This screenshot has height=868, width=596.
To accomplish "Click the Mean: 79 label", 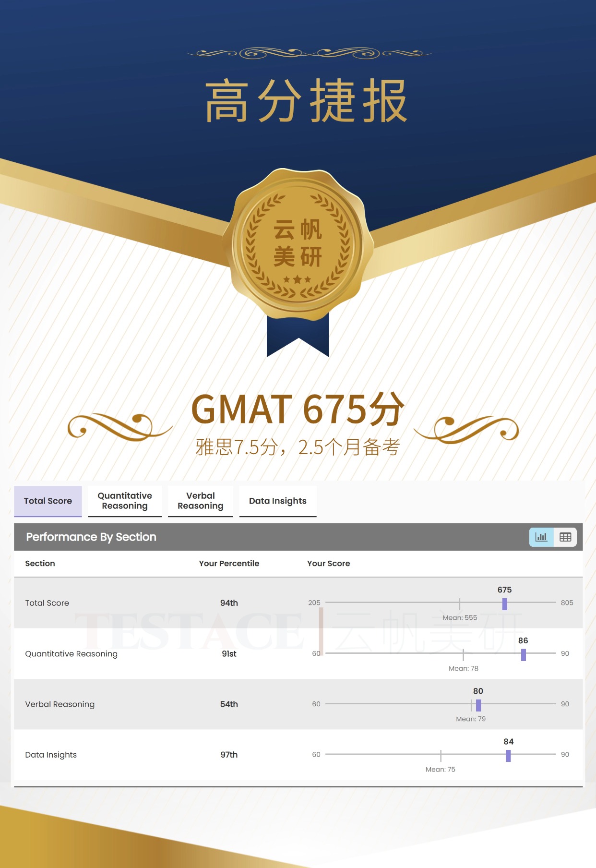I will pyautogui.click(x=471, y=719).
